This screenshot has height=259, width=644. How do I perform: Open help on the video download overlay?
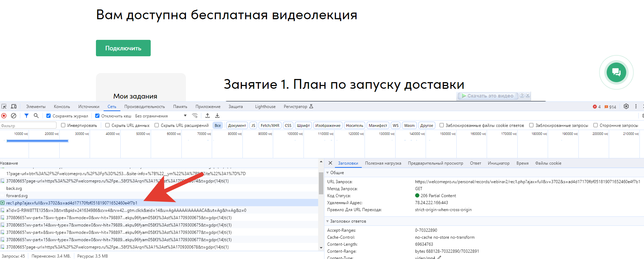(522, 95)
